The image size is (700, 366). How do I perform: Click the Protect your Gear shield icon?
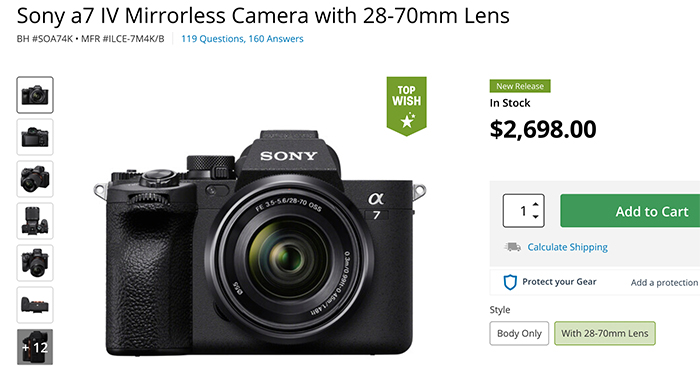click(510, 282)
